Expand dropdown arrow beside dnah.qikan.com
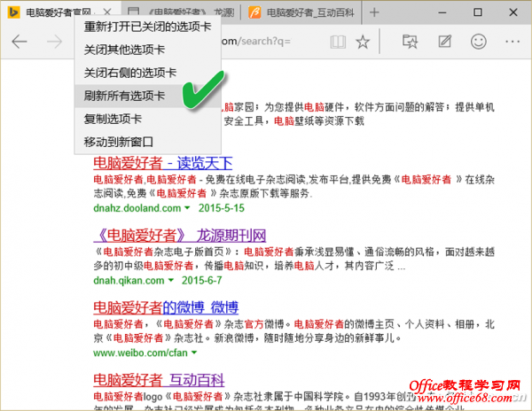532x411 pixels. click(x=170, y=280)
